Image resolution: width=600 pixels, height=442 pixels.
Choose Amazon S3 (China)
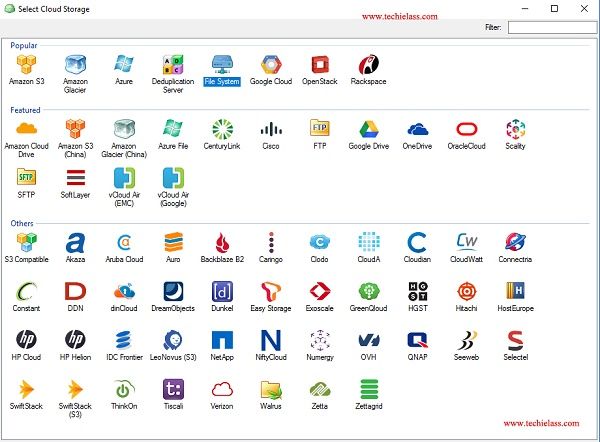click(x=75, y=129)
